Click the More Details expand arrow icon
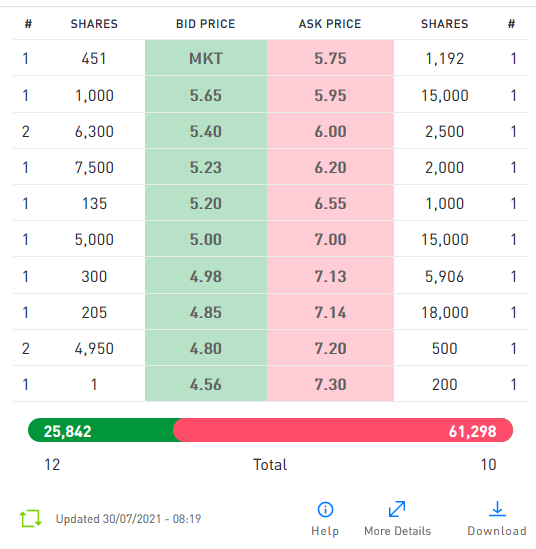 397,509
